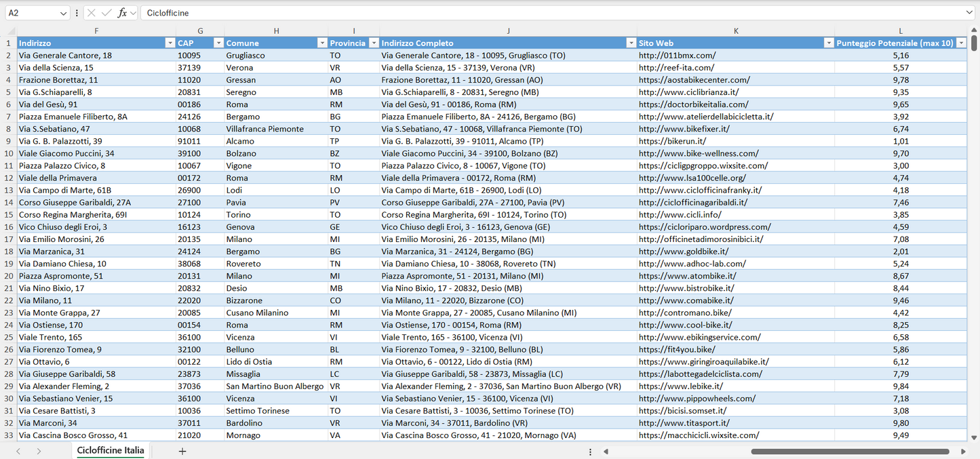Viewport: 980px width, 459px height.
Task: Click the horizontal scrollbar thumb
Action: coord(850,451)
